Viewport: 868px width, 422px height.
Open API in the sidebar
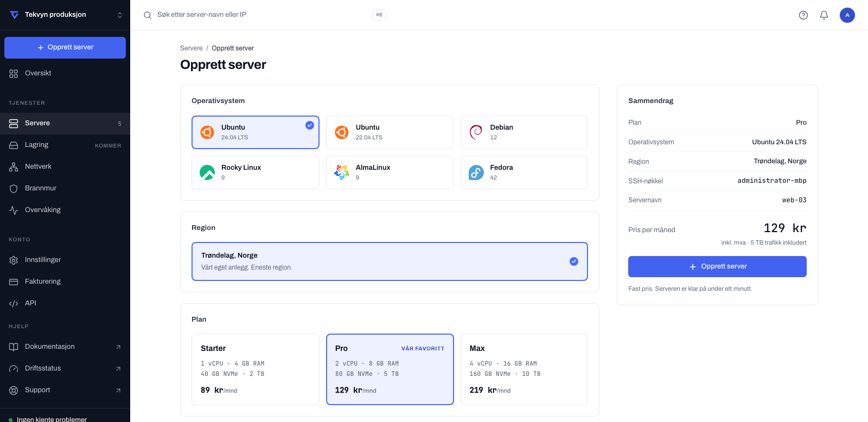(x=65, y=304)
